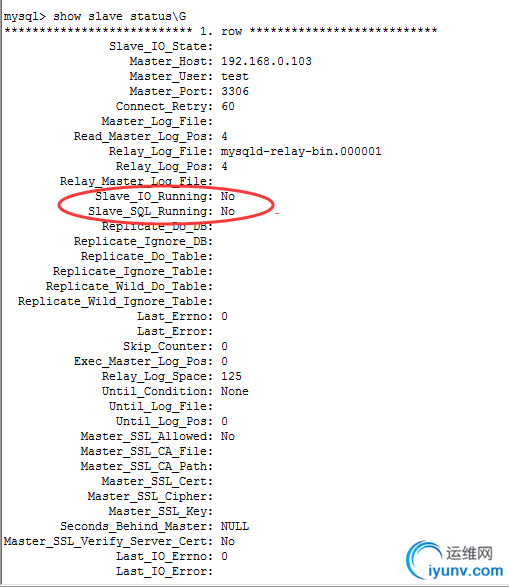Image resolution: width=509 pixels, height=587 pixels.
Task: Click the Master_SSL_Verify_Server_Cert label
Action: [108, 541]
